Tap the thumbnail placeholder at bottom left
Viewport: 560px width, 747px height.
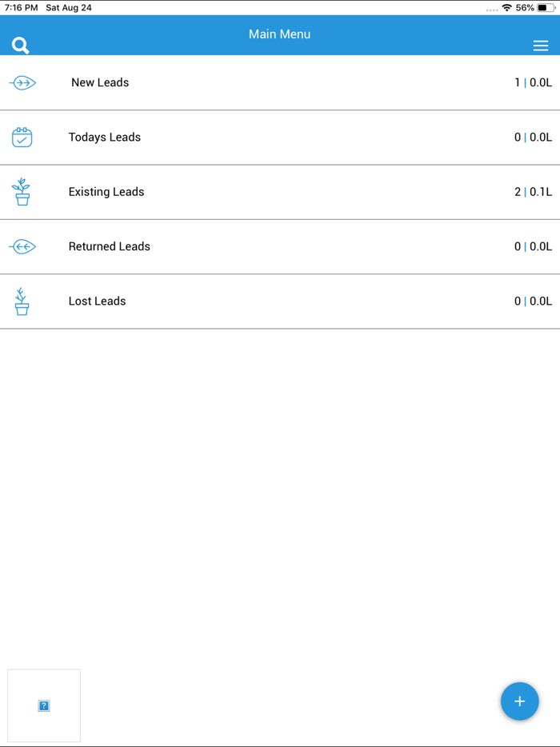[x=43, y=705]
